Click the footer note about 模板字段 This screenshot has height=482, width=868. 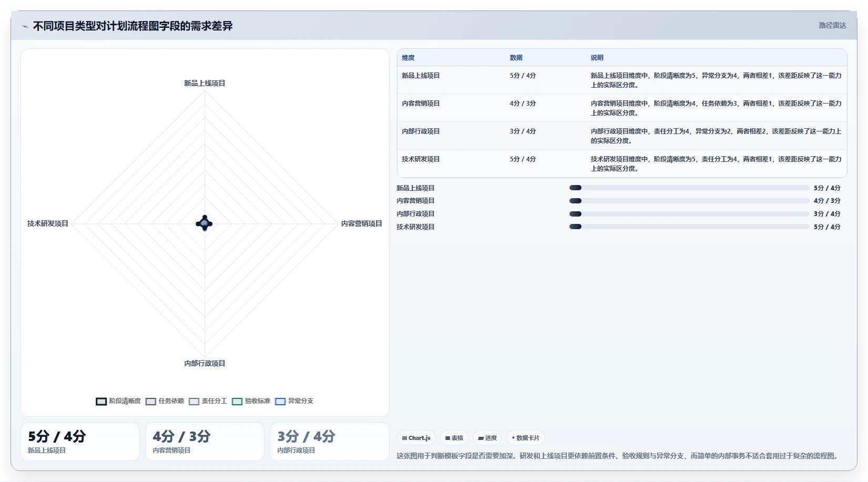[618, 456]
